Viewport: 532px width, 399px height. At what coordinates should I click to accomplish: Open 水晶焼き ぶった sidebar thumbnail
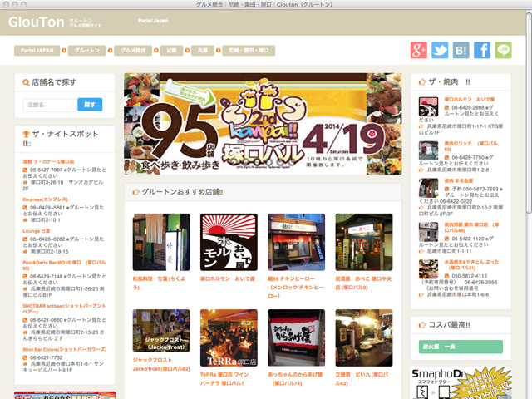click(x=429, y=269)
